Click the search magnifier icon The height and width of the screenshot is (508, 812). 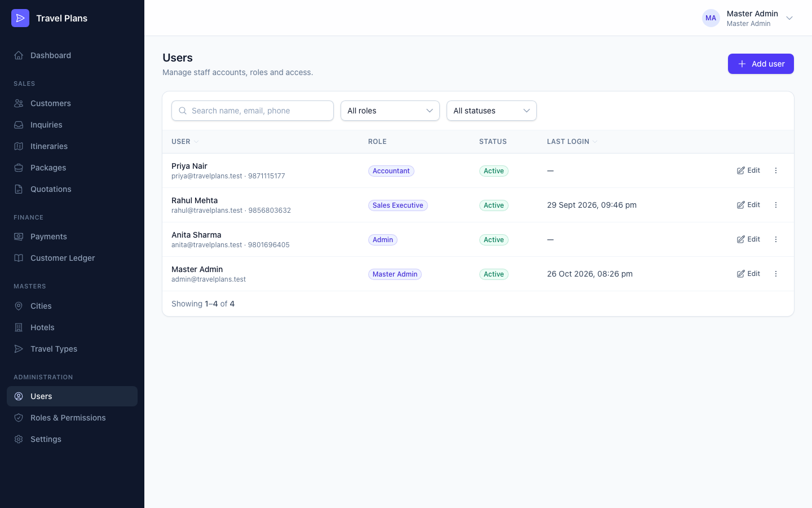click(x=183, y=111)
